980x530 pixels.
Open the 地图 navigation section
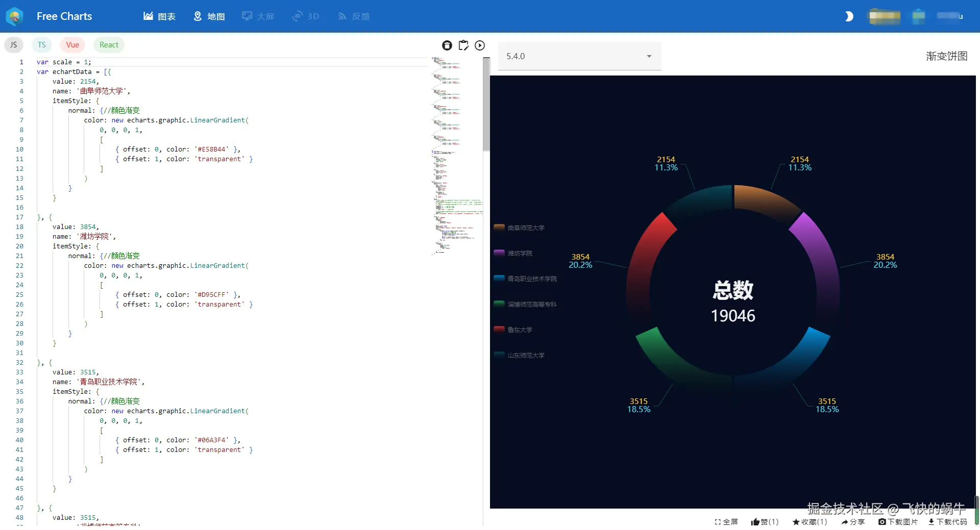[209, 16]
